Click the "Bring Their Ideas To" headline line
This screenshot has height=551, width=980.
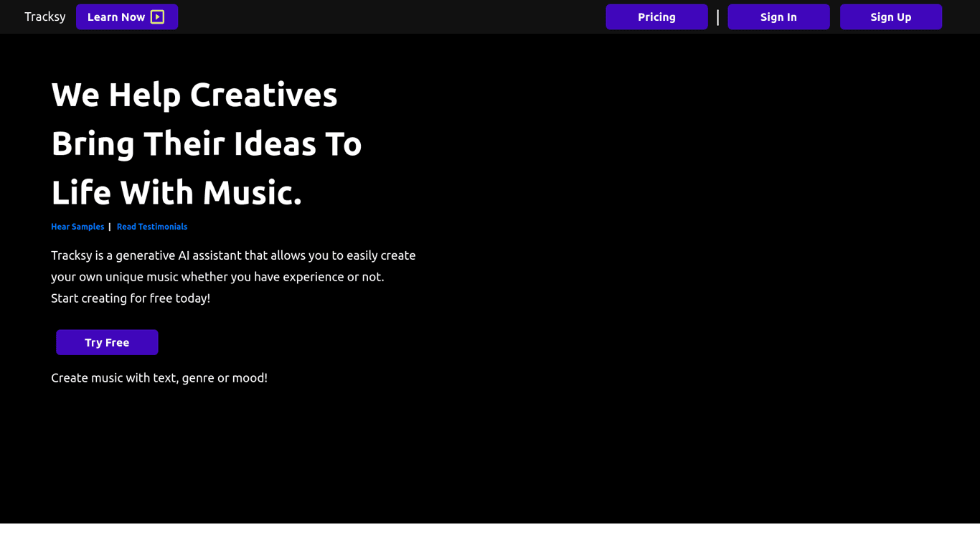[x=206, y=143]
